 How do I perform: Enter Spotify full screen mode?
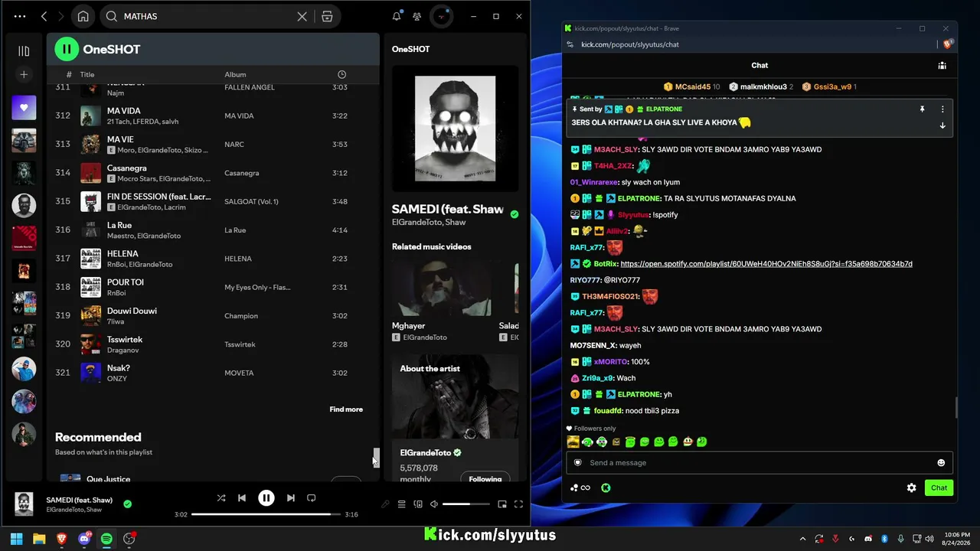[x=518, y=504]
